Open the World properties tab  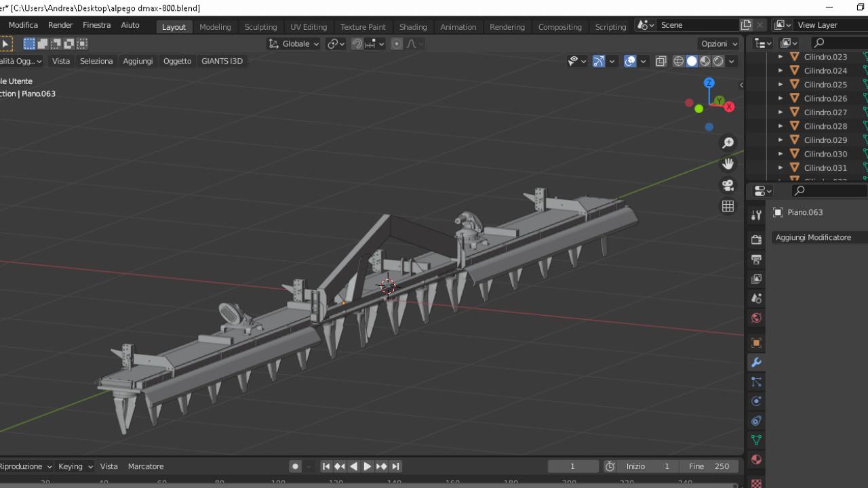coord(756,318)
